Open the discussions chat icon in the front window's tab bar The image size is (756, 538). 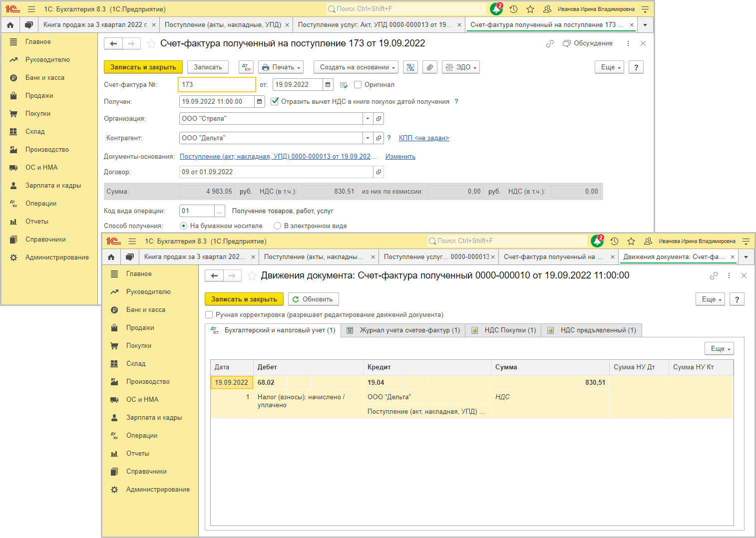point(130,257)
